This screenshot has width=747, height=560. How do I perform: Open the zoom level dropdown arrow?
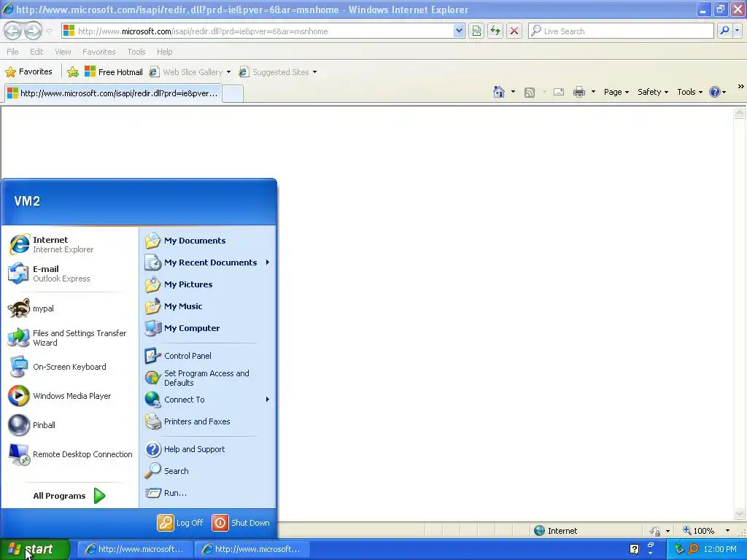[x=727, y=531]
